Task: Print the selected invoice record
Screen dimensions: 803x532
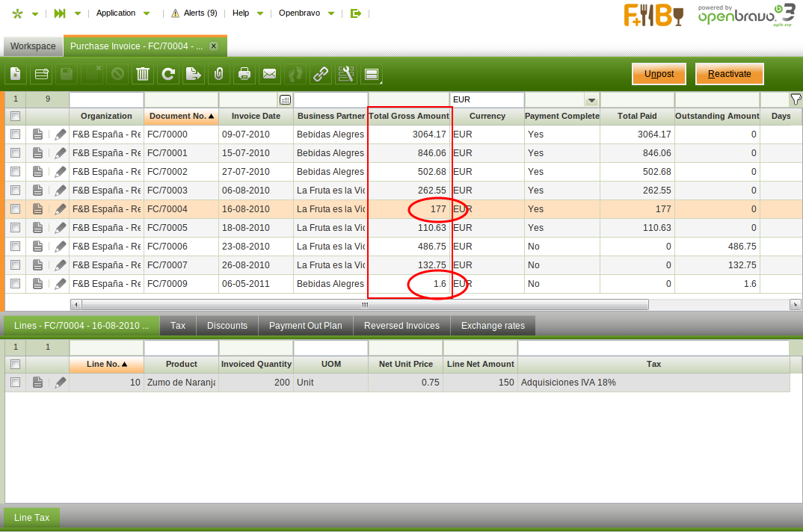Action: point(244,74)
